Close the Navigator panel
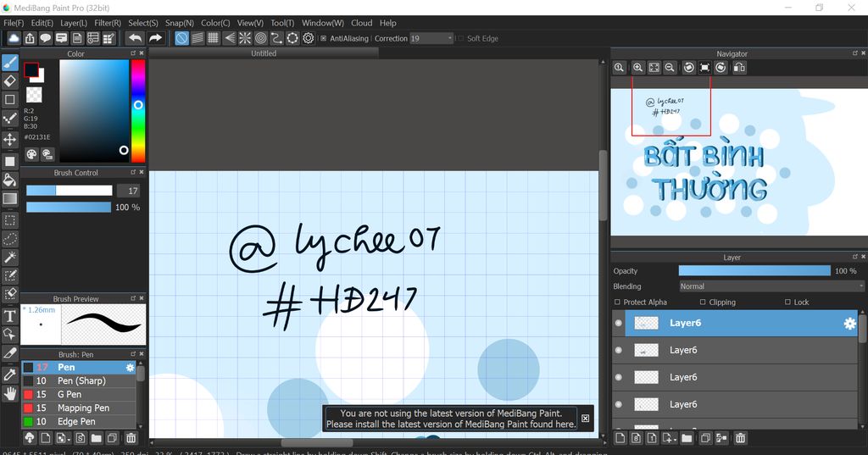This screenshot has width=868, height=455. pos(863,53)
